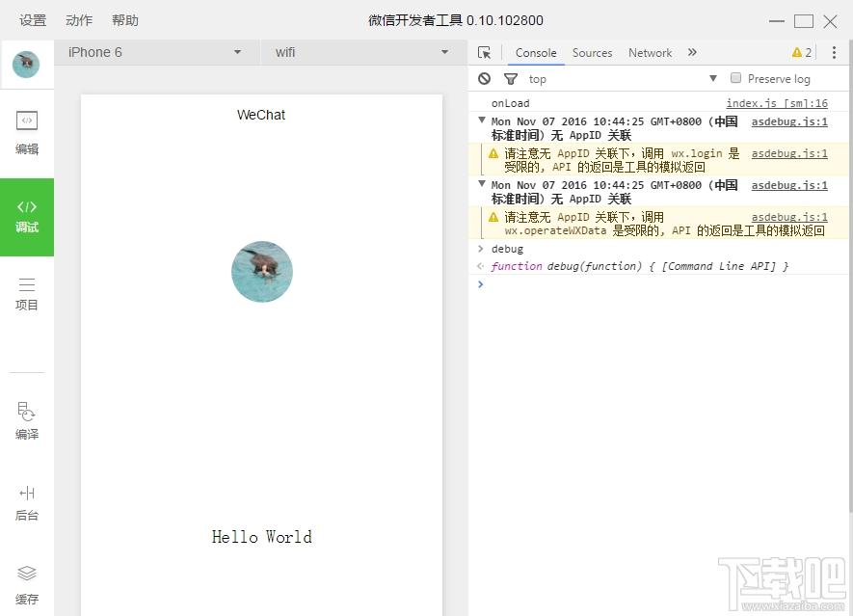Viewport: 853px width, 616px height.
Task: Collapse the first timestamp log group
Action: (482, 121)
